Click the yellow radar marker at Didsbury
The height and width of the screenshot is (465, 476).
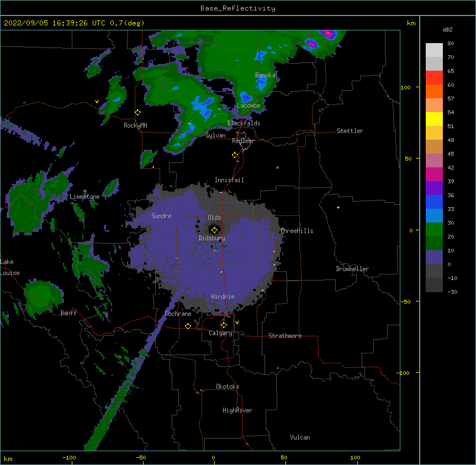pos(214,230)
